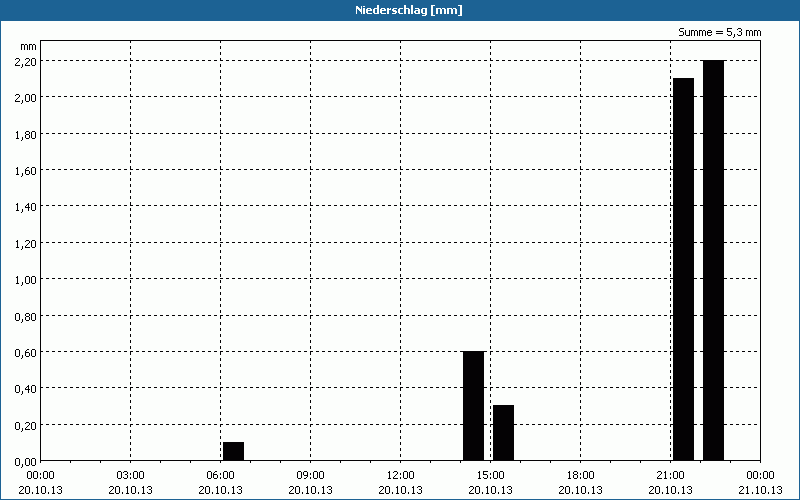Image resolution: width=800 pixels, height=500 pixels.
Task: Click the 21:00 time axis label
Action: 670,476
